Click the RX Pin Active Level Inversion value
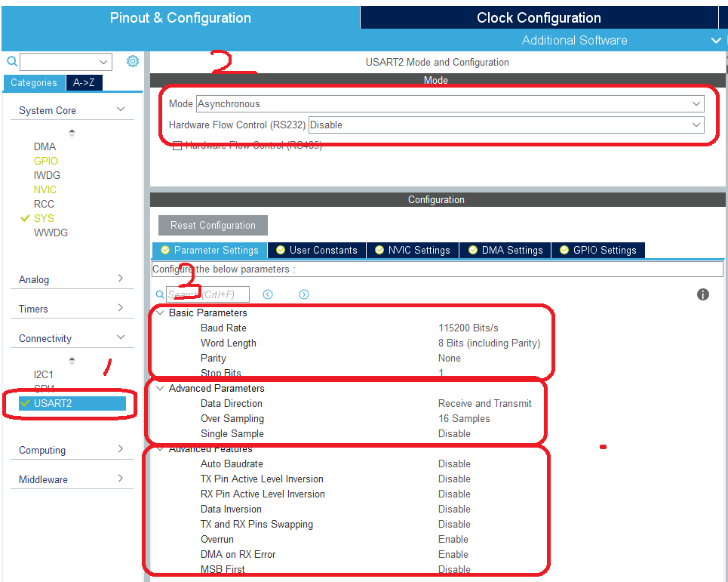Image resolution: width=728 pixels, height=582 pixels. tap(454, 494)
